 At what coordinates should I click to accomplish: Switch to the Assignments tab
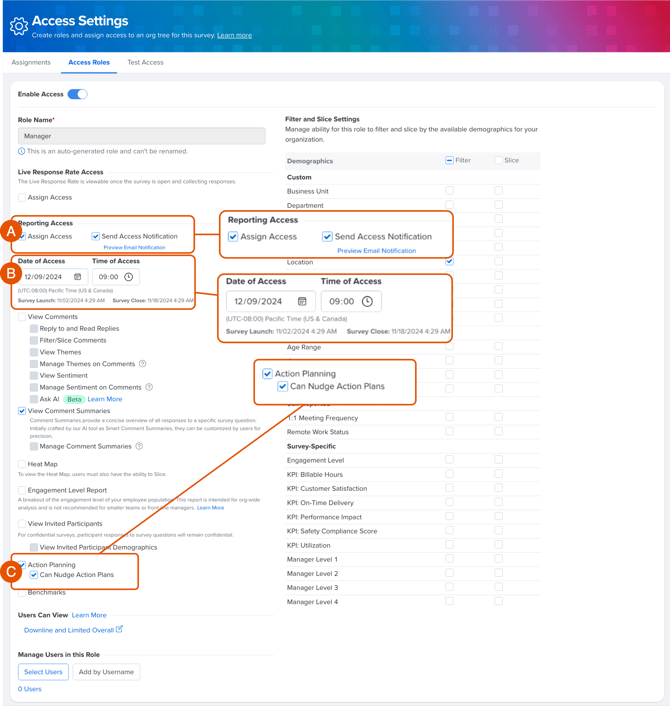click(x=31, y=62)
